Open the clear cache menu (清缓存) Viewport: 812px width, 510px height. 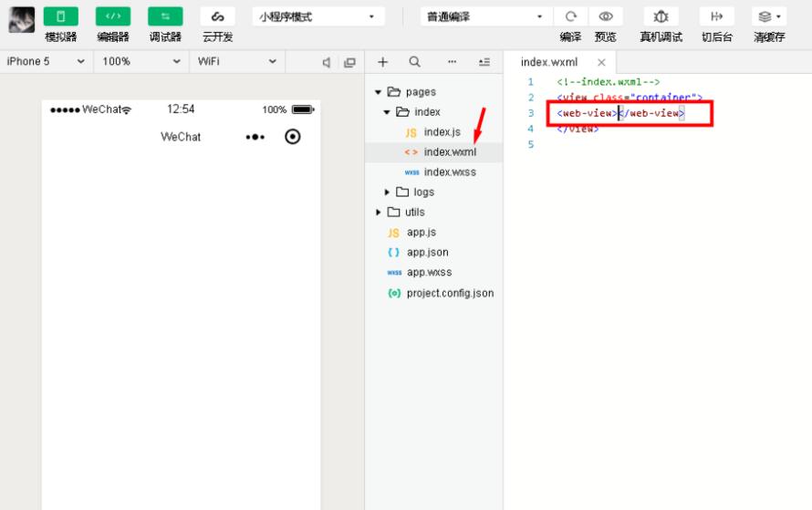coord(769,17)
